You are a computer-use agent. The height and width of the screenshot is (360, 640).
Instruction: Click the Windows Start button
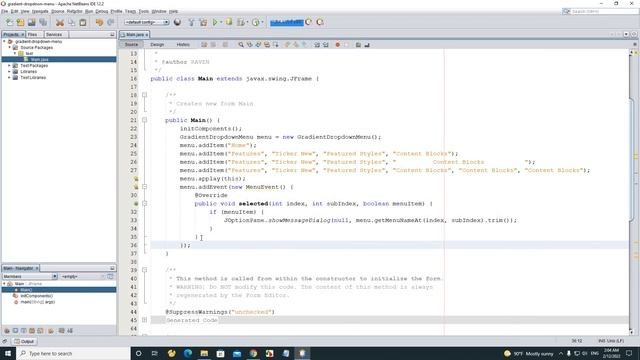coord(8,353)
